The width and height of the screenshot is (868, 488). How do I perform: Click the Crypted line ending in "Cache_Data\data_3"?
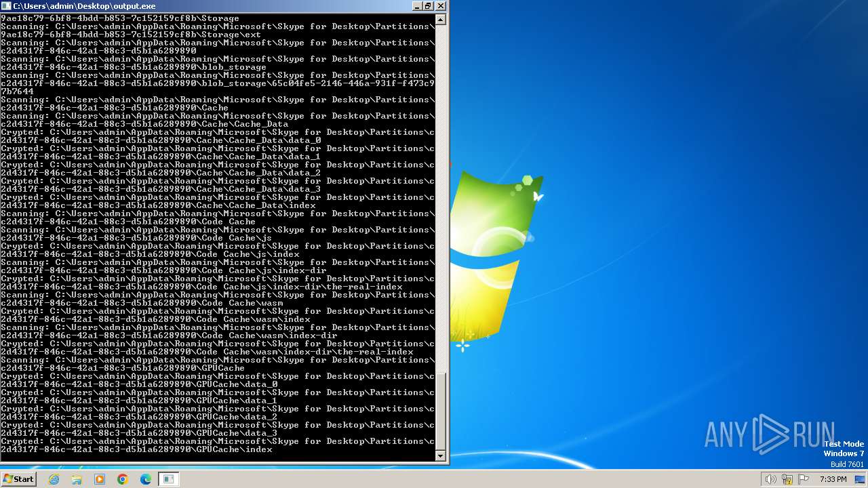point(218,185)
